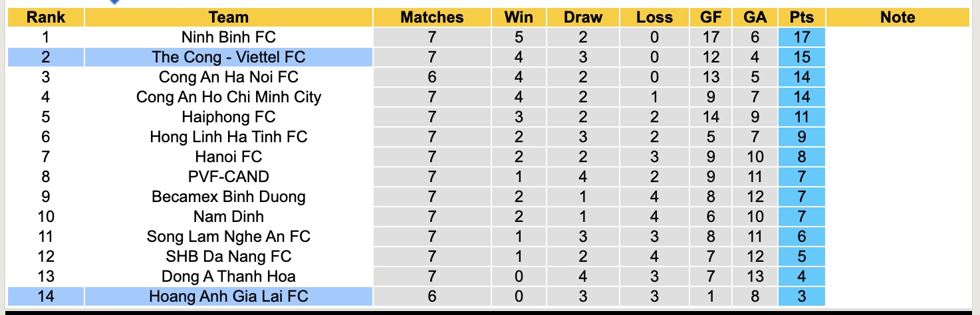This screenshot has height=315, width=980.
Task: Sort by the Pts column header
Action: point(802,17)
